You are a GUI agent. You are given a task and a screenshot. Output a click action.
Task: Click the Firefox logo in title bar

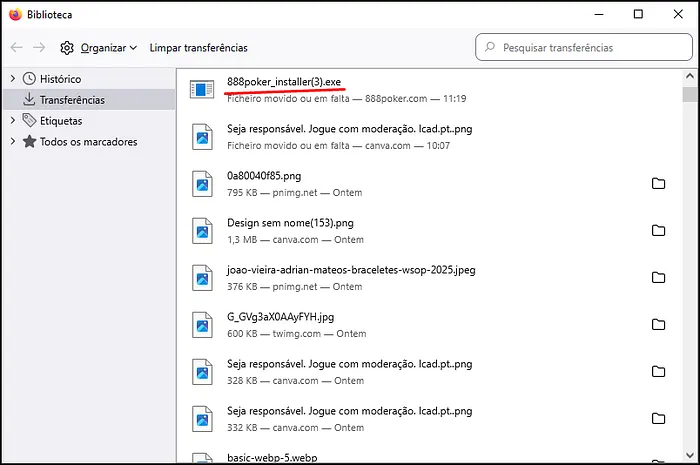[15, 14]
